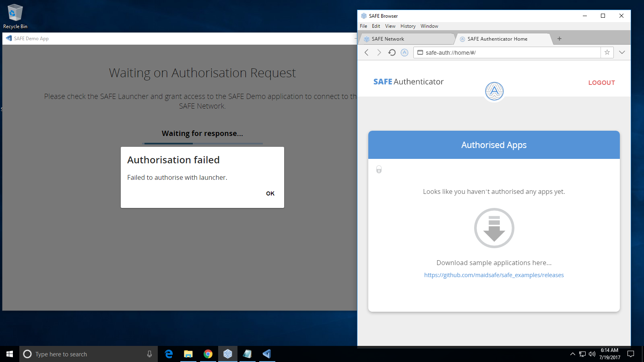Open the Window menu in SAFE Browser

point(429,26)
